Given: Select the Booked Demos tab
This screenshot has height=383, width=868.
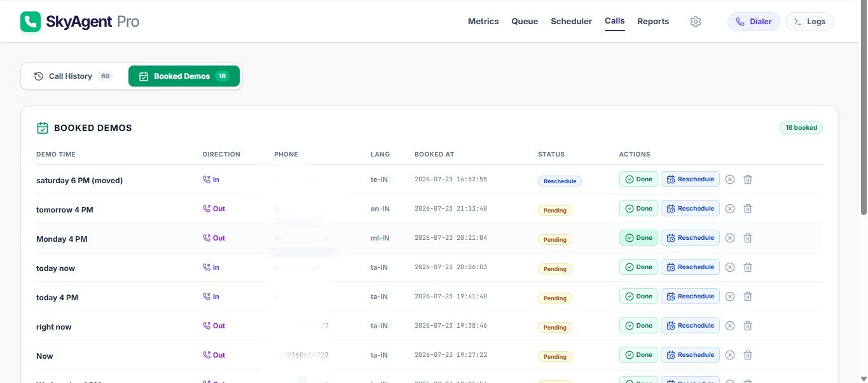Looking at the screenshot, I should tap(184, 76).
